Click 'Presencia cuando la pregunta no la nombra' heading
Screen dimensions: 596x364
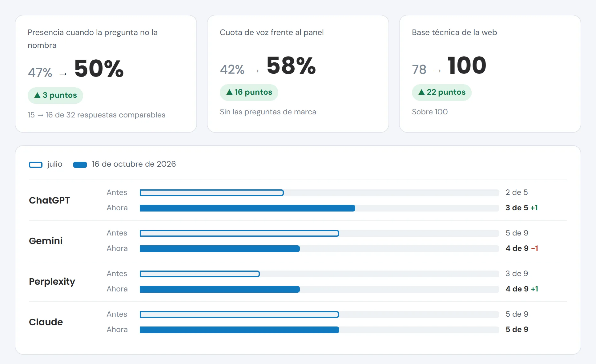click(x=93, y=39)
